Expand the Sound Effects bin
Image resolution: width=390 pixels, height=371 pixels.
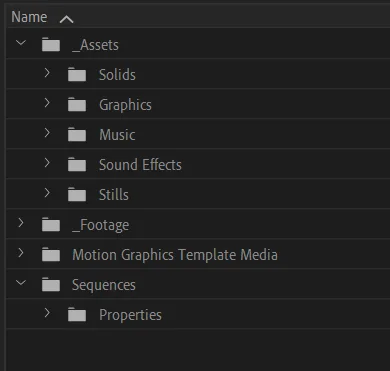[47, 163]
